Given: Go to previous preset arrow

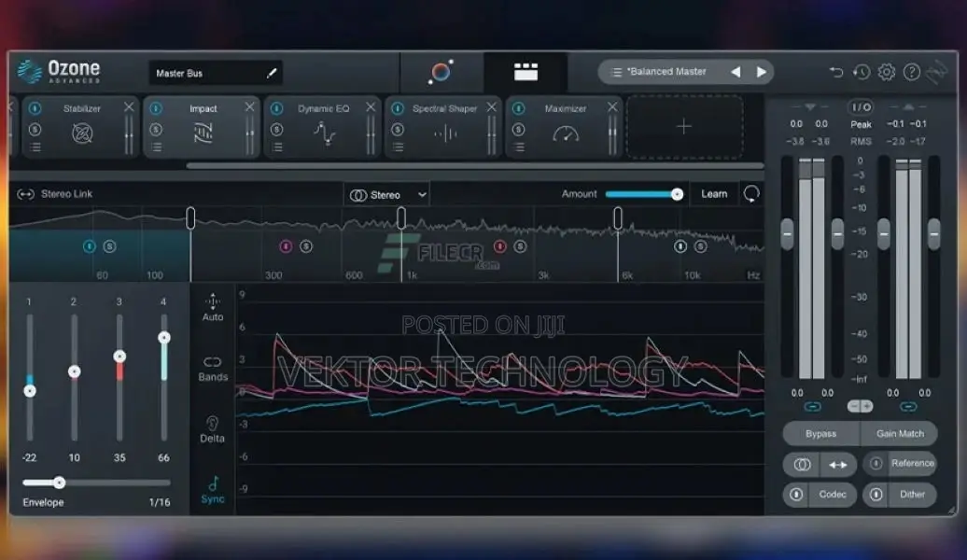Looking at the screenshot, I should (x=736, y=72).
